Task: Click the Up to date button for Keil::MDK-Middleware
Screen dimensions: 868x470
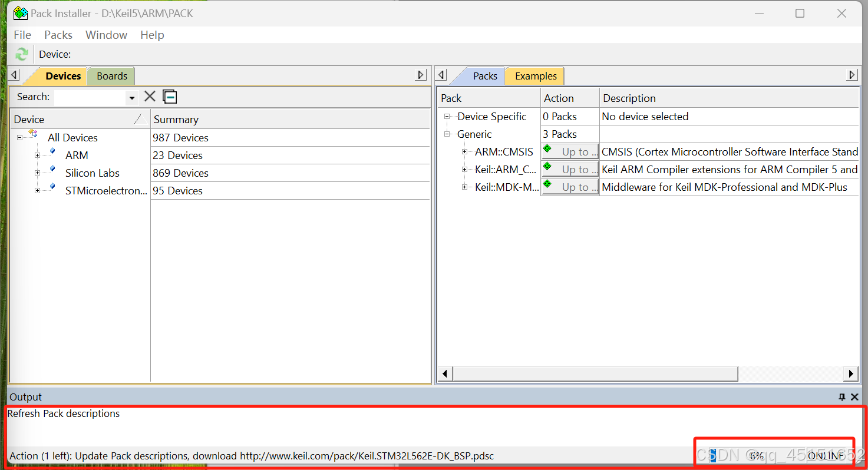Action: pos(570,187)
